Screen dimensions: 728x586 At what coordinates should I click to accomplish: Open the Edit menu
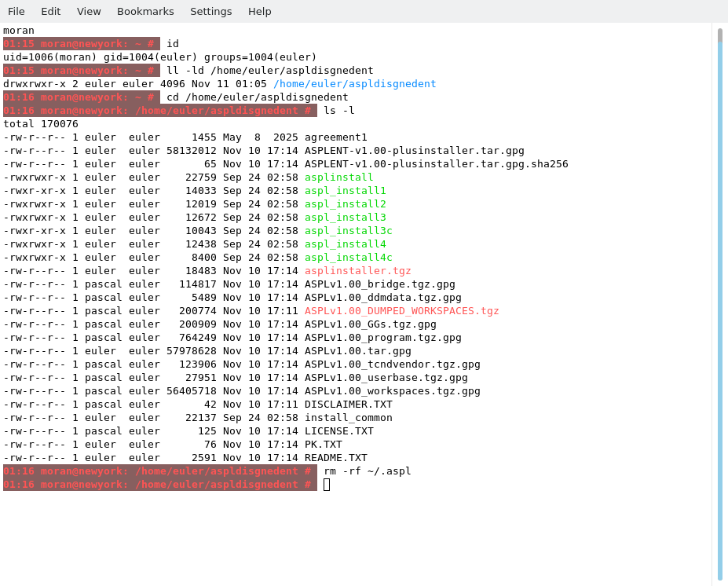click(51, 11)
